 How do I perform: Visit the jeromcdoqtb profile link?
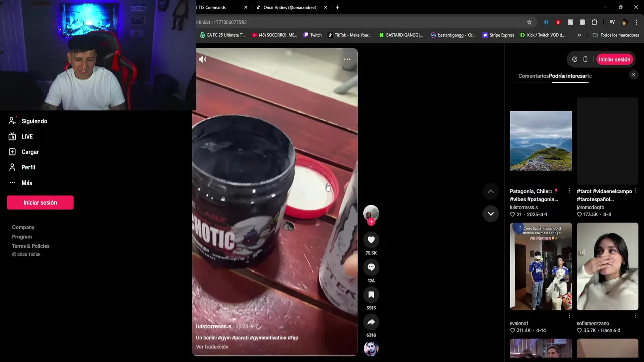590,207
